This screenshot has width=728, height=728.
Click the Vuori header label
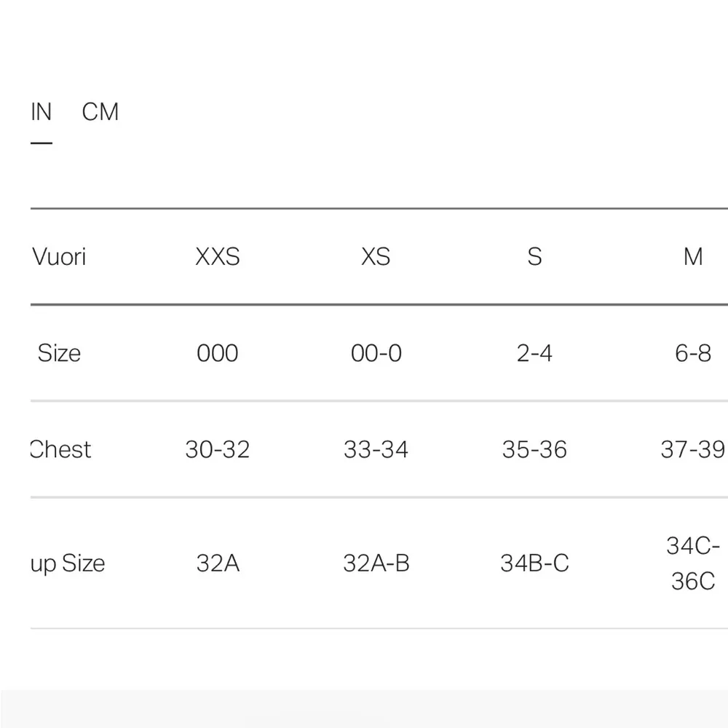[59, 256]
